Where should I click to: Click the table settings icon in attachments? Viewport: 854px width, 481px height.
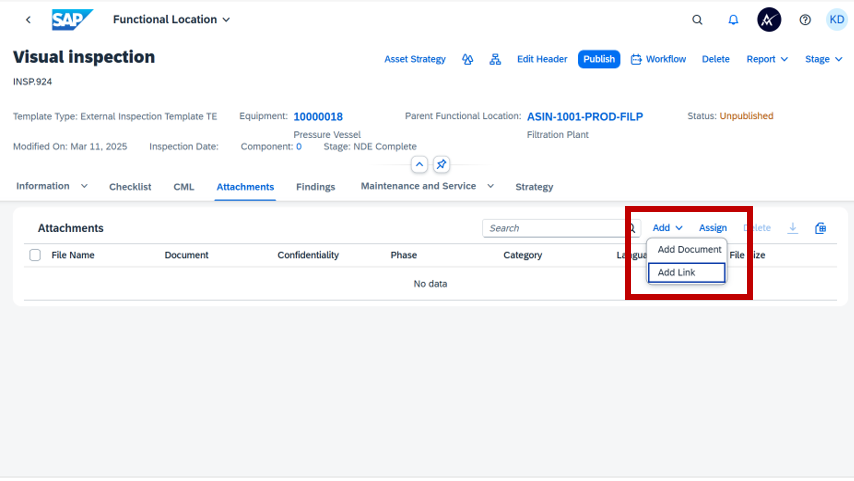820,228
